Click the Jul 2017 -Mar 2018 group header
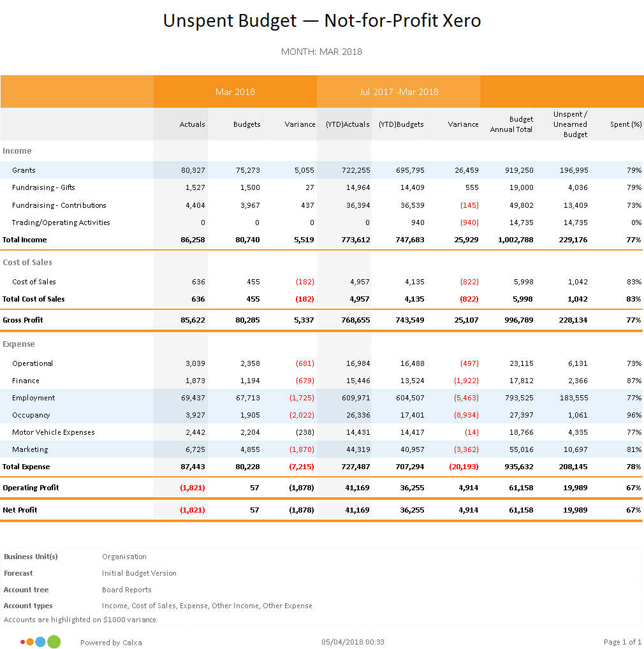The width and height of the screenshot is (644, 649). (399, 92)
